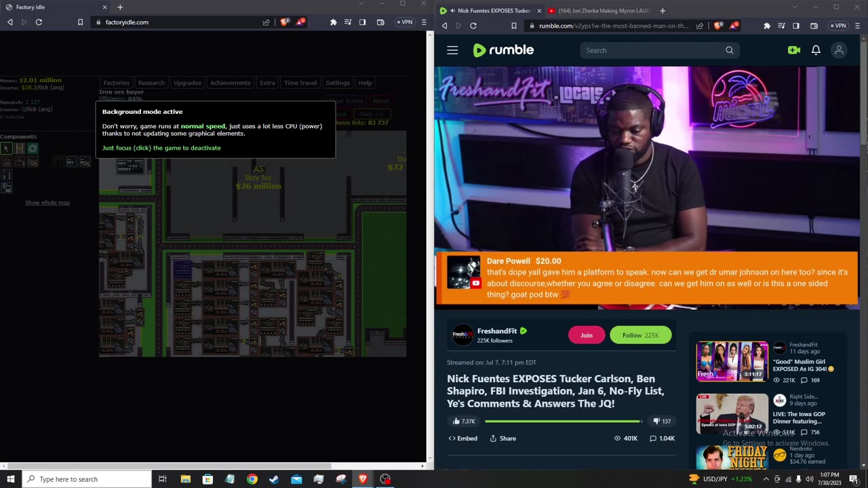The width and height of the screenshot is (868, 488).
Task: Click the Rumble logo
Action: tap(503, 50)
